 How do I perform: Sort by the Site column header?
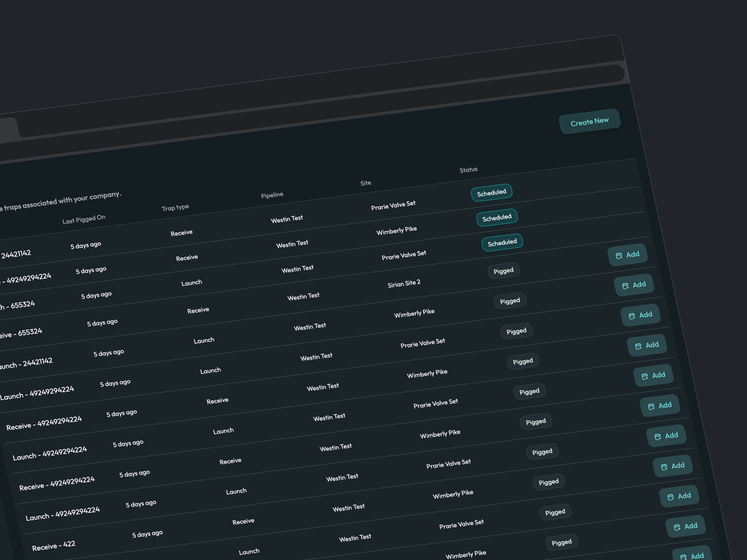[x=366, y=183]
